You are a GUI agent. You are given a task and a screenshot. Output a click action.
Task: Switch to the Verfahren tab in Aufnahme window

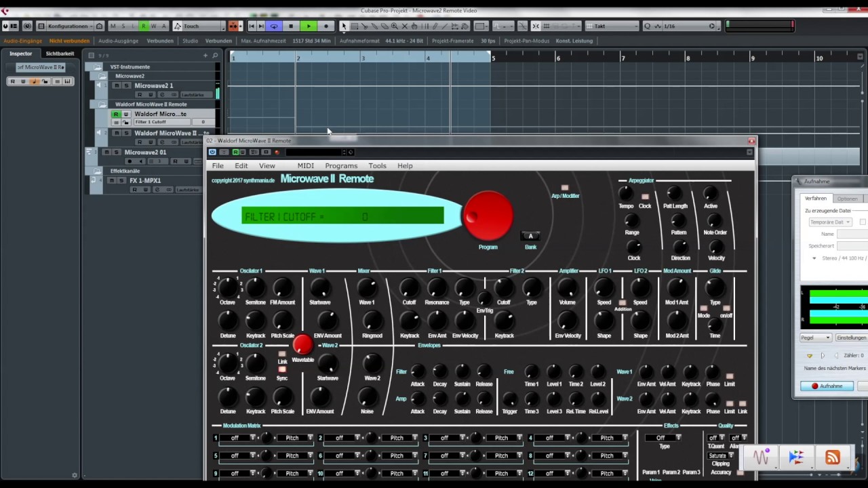tap(815, 199)
